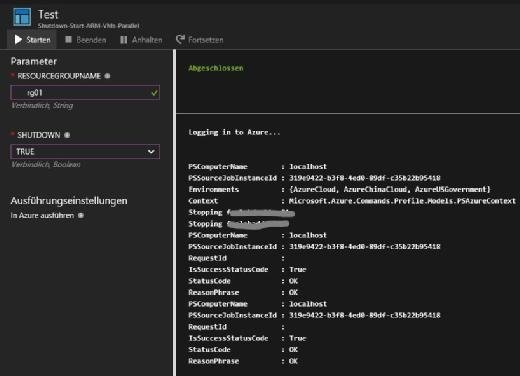Click the Ausführungseinstellungen heading
The height and width of the screenshot is (376, 520).
click(x=69, y=201)
